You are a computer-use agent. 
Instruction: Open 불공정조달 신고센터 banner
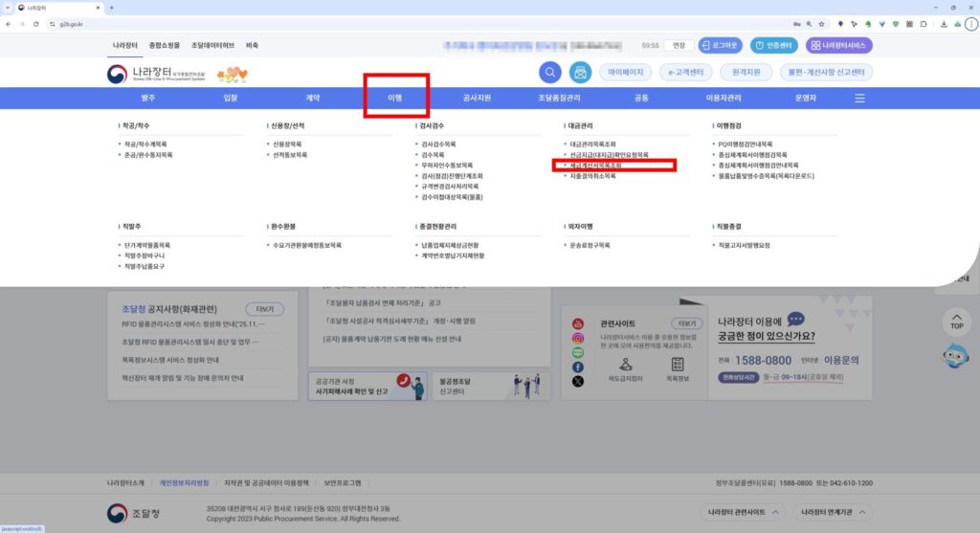491,387
